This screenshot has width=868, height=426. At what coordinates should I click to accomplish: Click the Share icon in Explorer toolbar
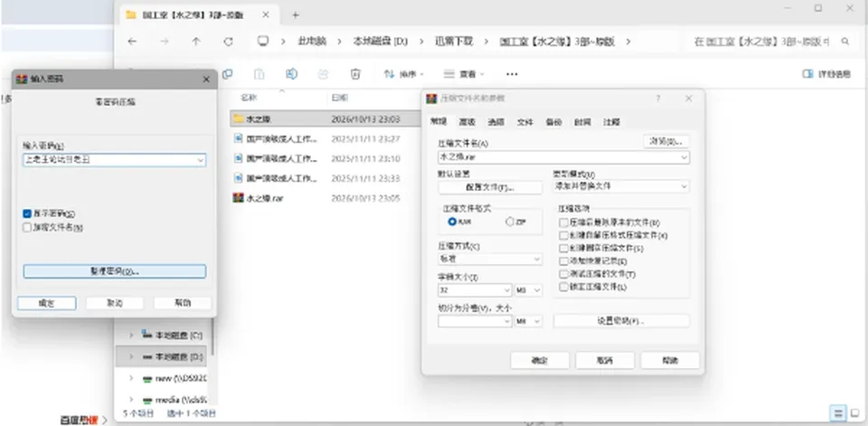point(324,73)
